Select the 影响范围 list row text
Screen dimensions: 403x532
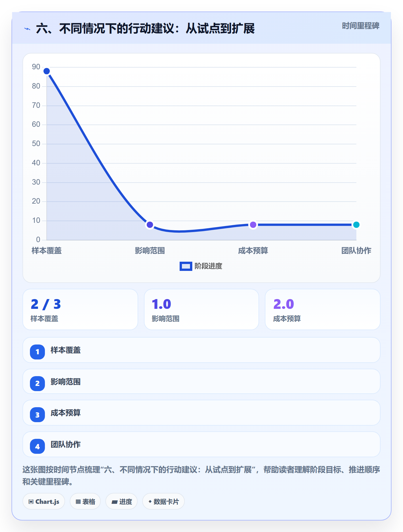point(66,382)
